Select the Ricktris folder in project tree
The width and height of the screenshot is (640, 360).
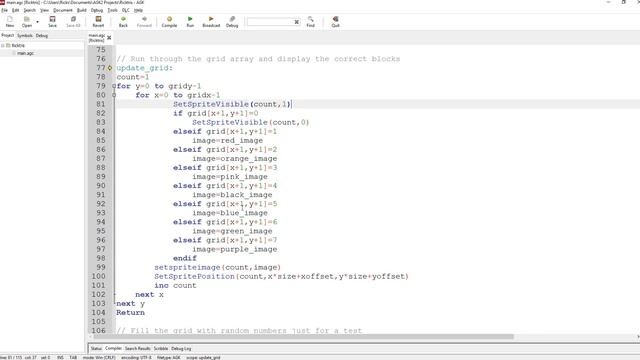[18, 46]
